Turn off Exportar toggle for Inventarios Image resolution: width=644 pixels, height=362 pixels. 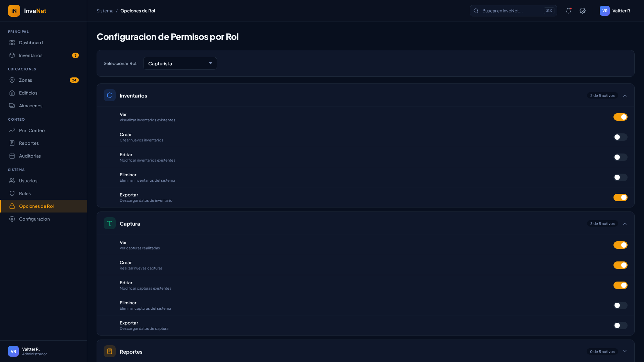pos(620,197)
